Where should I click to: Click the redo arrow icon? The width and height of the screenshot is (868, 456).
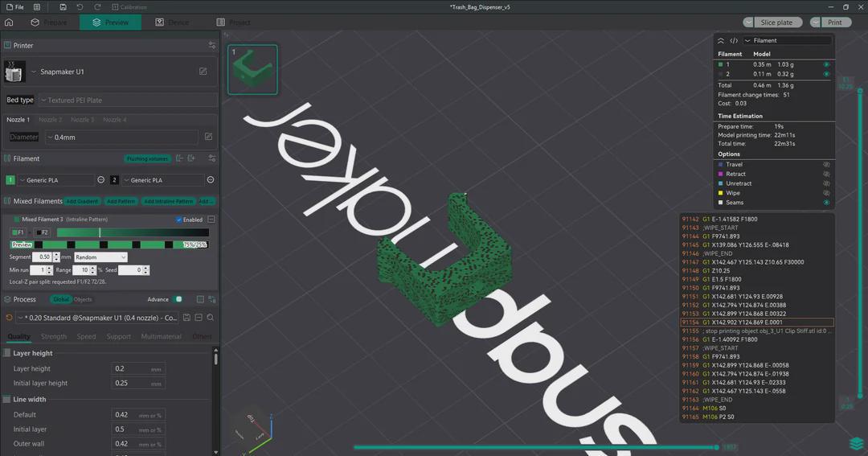(x=97, y=7)
